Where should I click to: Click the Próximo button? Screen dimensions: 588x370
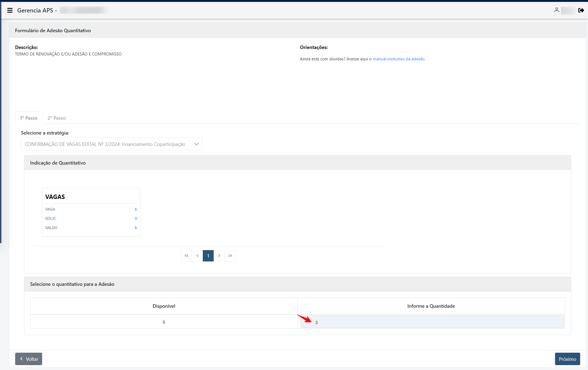[567, 359]
